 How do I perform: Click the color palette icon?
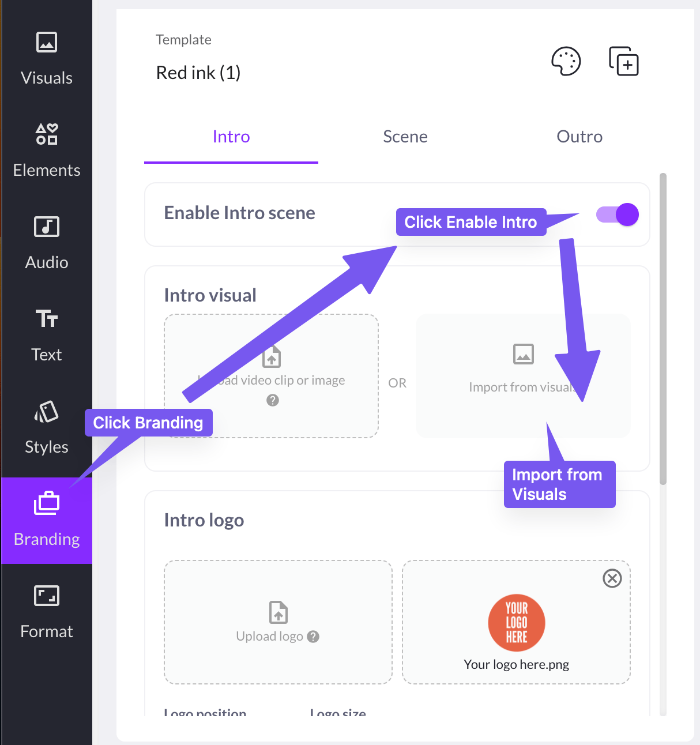click(x=566, y=61)
